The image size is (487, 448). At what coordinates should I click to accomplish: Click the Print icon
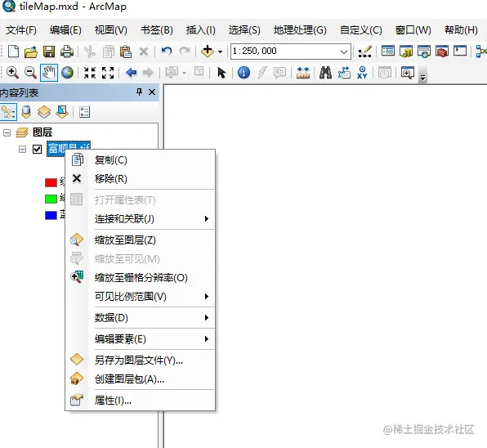[x=67, y=52]
